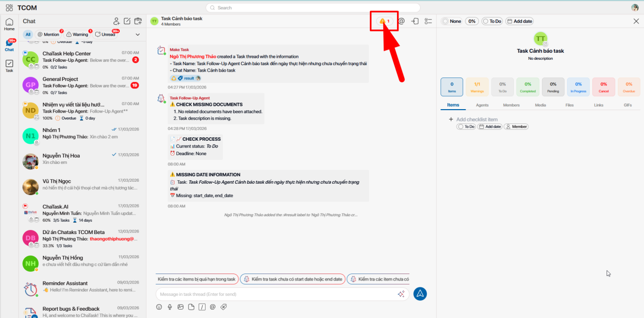
Task: Click the 0 Items stat card
Action: [452, 87]
